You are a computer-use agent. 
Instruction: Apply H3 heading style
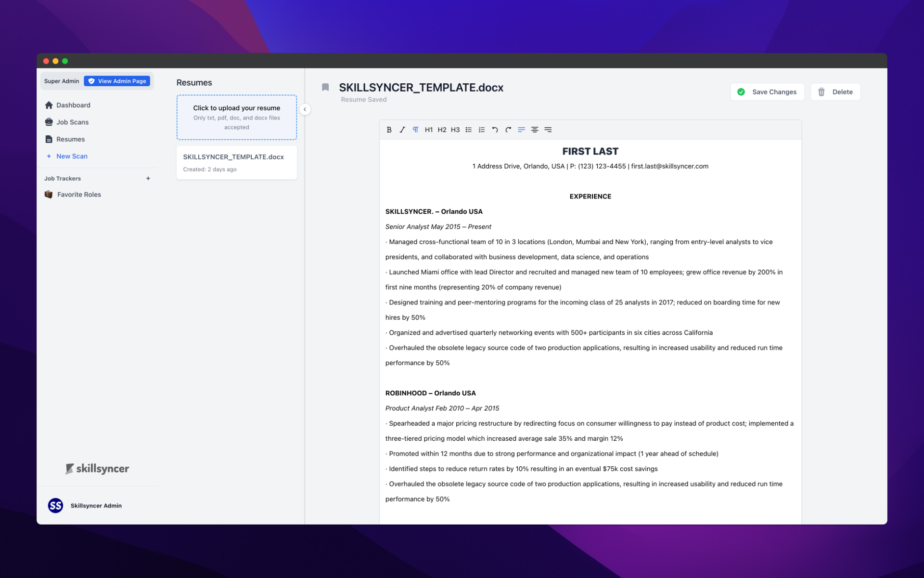(455, 130)
